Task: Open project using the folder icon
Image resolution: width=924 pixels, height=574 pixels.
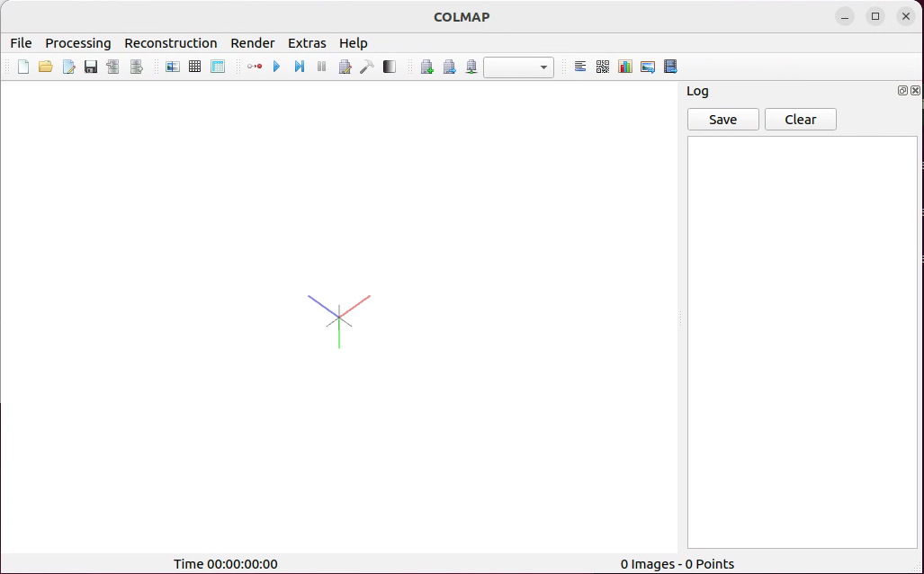Action: click(46, 67)
